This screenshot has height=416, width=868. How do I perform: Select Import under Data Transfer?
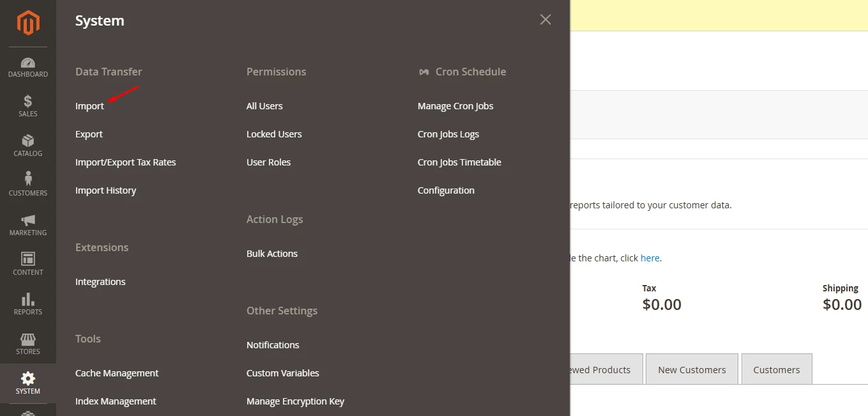click(89, 106)
